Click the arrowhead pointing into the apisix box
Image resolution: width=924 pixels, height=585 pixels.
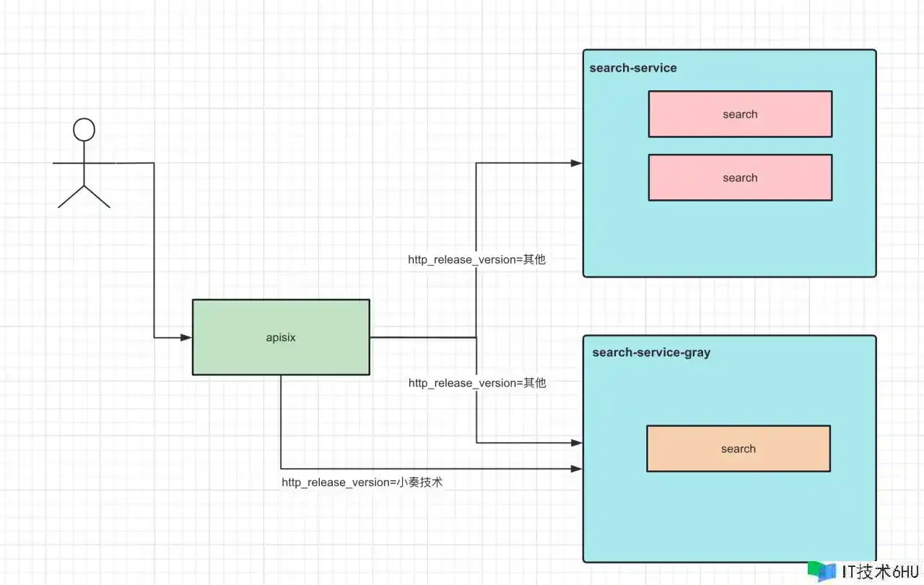point(186,337)
